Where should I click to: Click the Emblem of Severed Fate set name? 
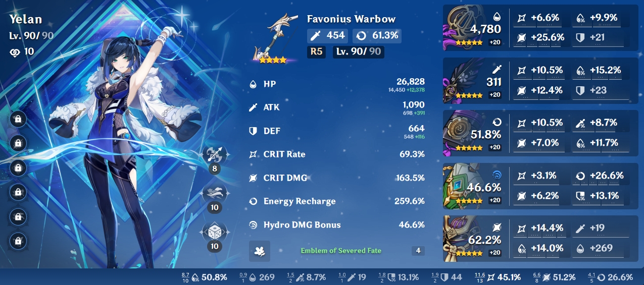(341, 251)
